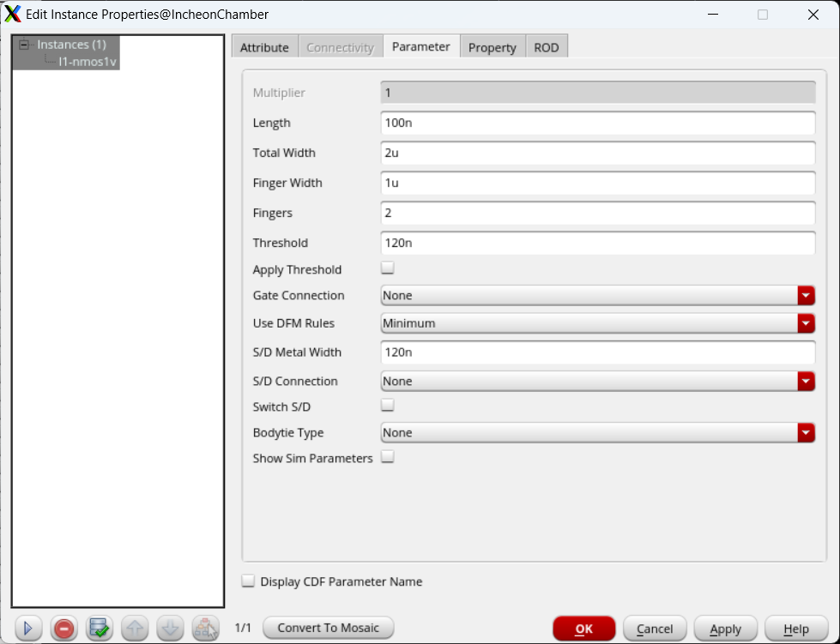The width and height of the screenshot is (840, 644).
Task: Toggle the Switch S/D checkbox
Action: click(x=387, y=406)
